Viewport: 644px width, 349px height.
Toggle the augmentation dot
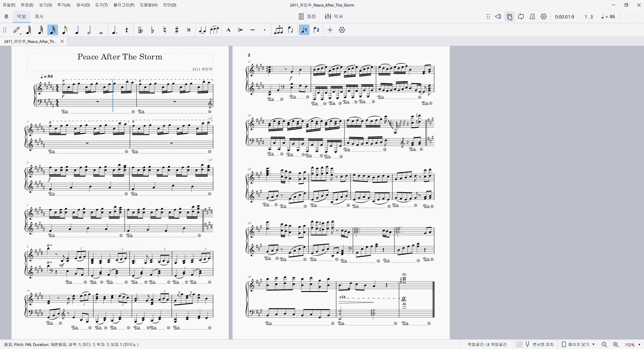point(114,30)
